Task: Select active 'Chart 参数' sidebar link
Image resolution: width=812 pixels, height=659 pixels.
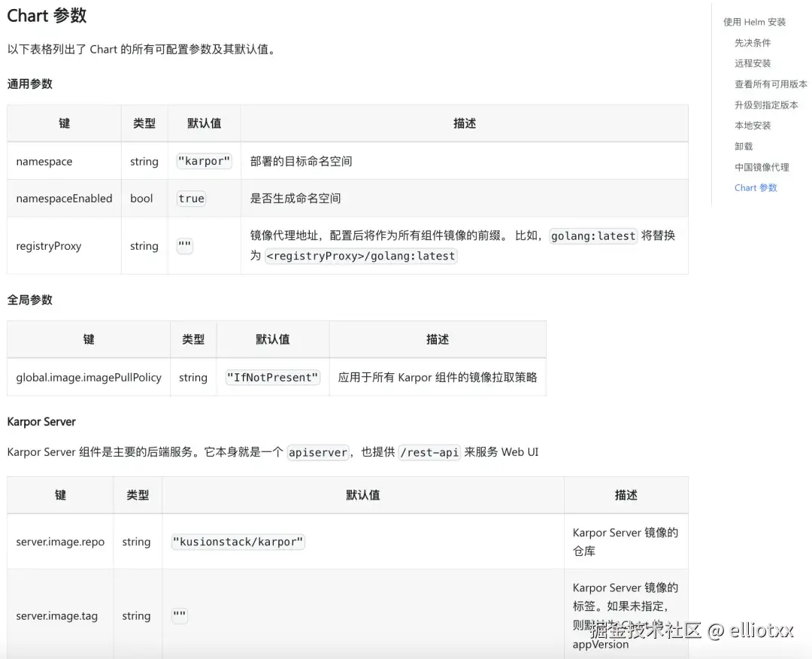Action: click(756, 187)
